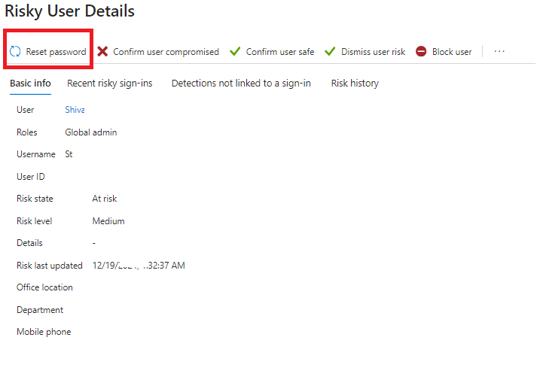
Task: Click the Global admin role value
Action: click(91, 132)
